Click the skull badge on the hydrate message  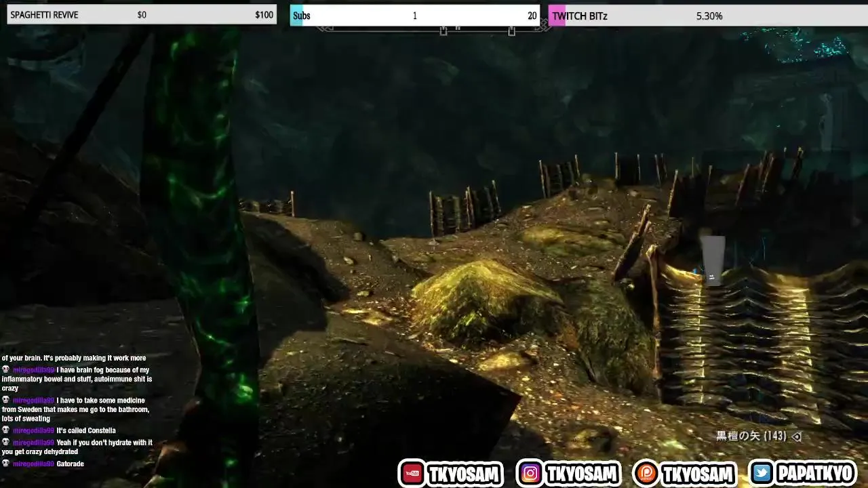coord(5,443)
